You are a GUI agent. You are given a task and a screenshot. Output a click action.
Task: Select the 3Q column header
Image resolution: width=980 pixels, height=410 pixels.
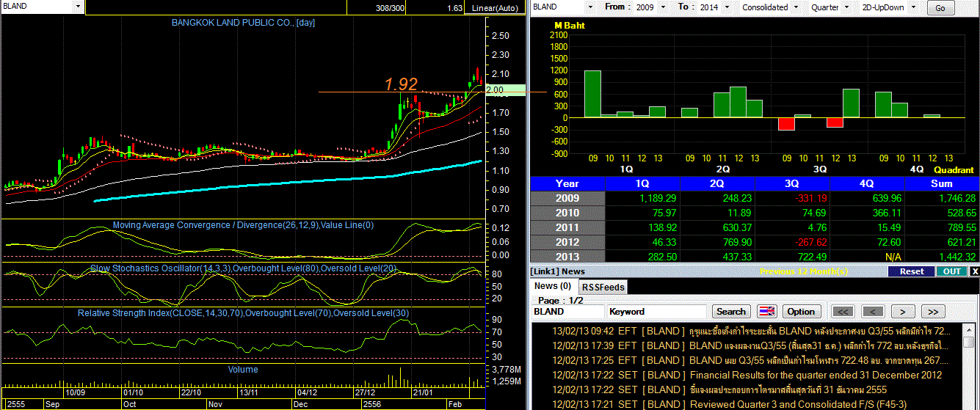click(792, 183)
